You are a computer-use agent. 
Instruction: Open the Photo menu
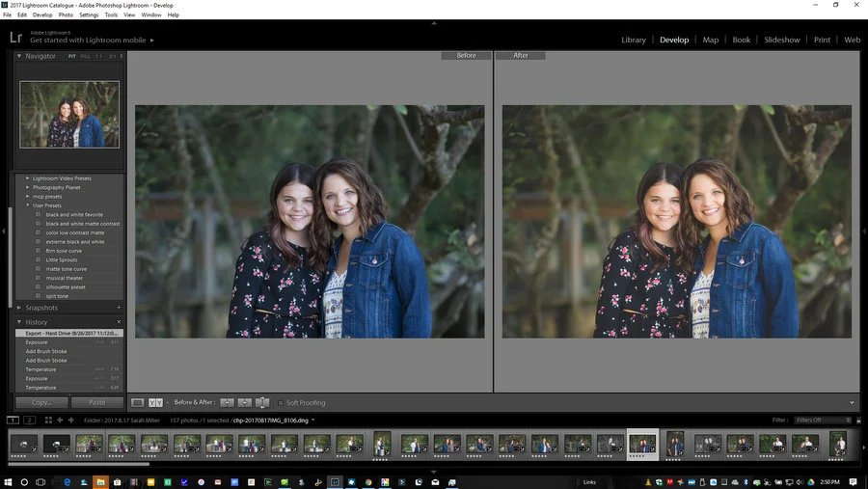[66, 15]
